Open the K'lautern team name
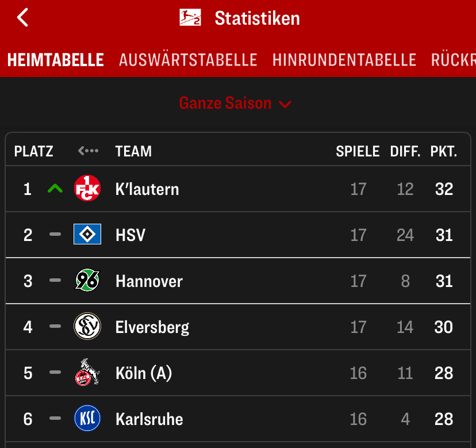Viewport: 476px width, 448px height. pyautogui.click(x=147, y=189)
